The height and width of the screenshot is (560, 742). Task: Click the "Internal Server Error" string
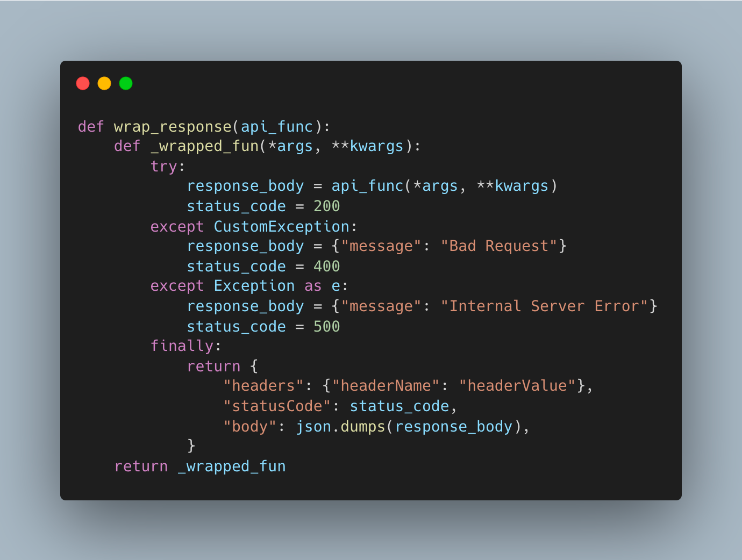[544, 306]
